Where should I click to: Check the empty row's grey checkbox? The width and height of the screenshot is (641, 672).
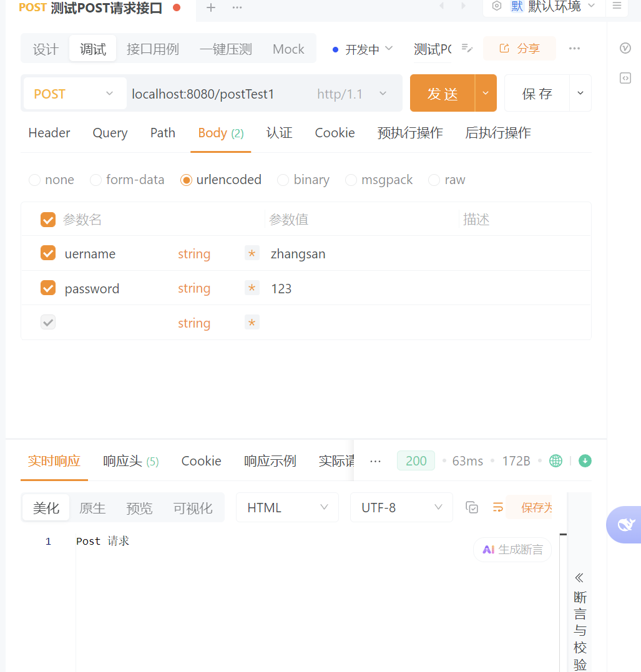coord(48,323)
